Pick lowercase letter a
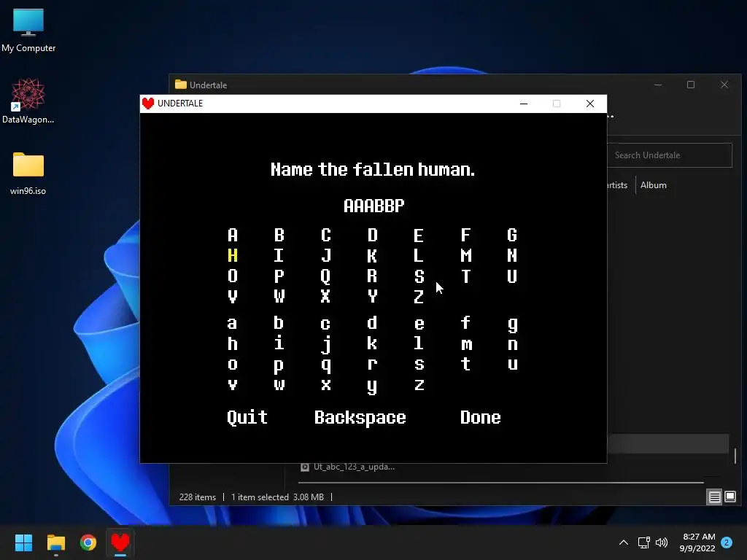Image resolution: width=747 pixels, height=560 pixels. (233, 324)
